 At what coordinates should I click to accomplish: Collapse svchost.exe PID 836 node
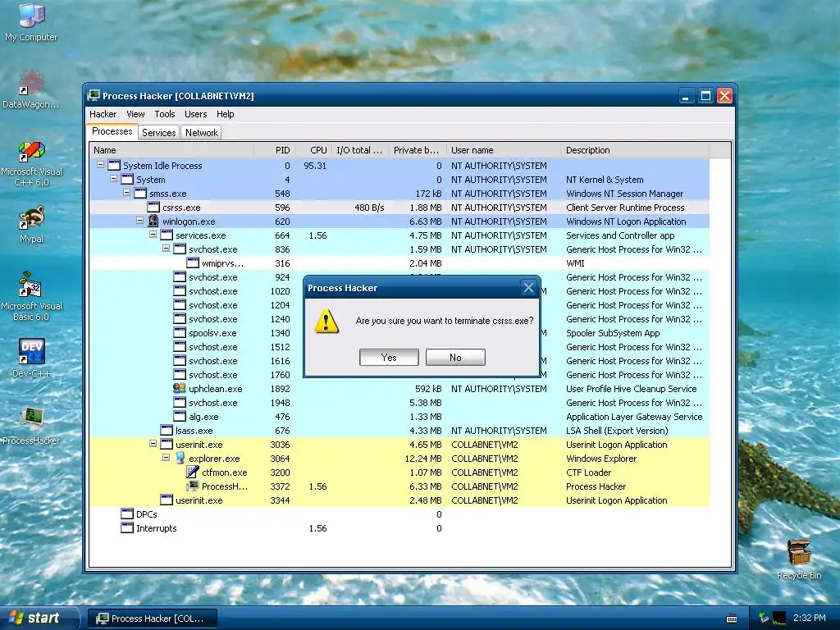[x=166, y=249]
